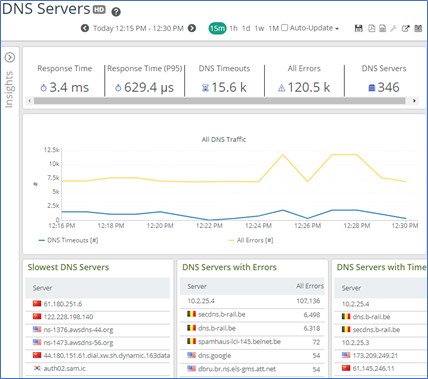Select the 1h time range

click(x=233, y=28)
